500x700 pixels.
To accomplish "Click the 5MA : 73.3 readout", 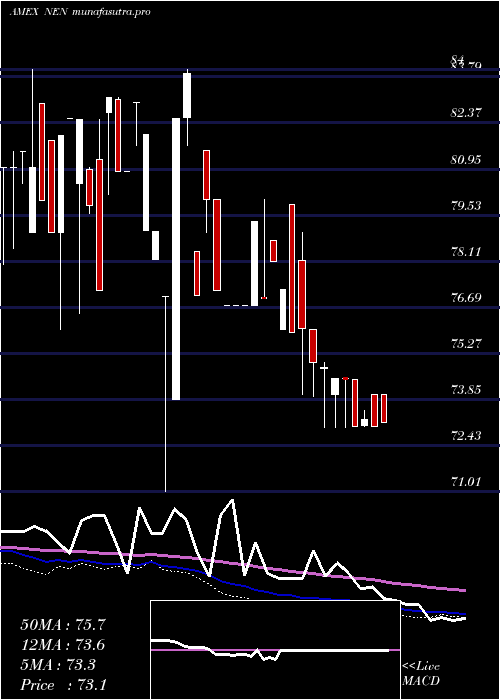I will click(x=58, y=665).
